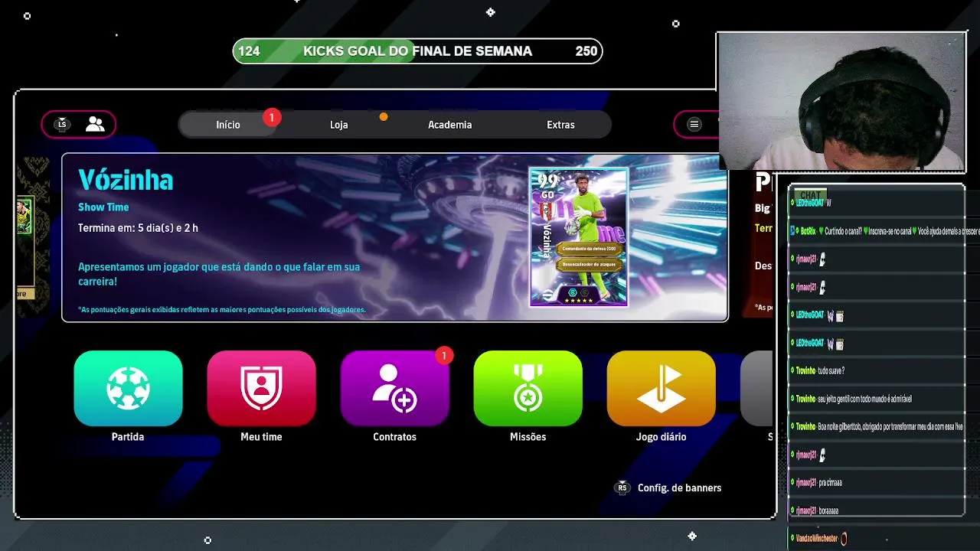Switch to the Loja tab
980x551 pixels.
[338, 125]
